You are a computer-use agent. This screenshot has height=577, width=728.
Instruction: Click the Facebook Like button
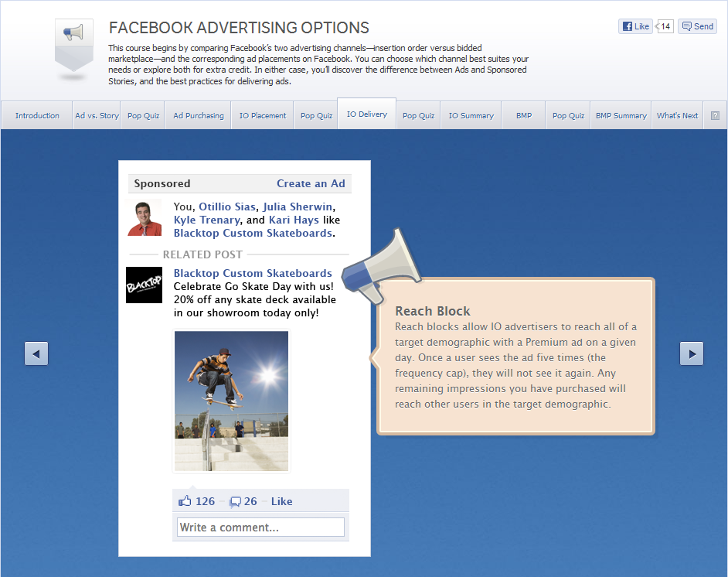click(x=635, y=26)
